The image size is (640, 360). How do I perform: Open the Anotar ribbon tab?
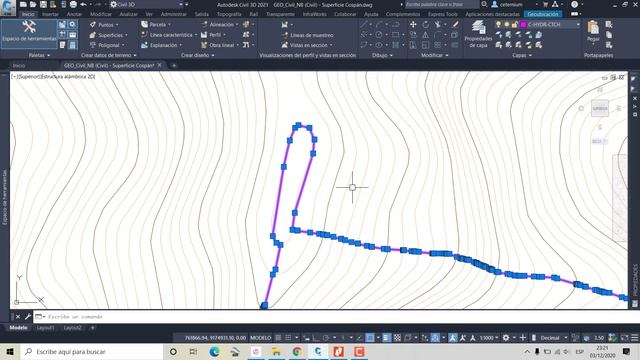pyautogui.click(x=74, y=14)
